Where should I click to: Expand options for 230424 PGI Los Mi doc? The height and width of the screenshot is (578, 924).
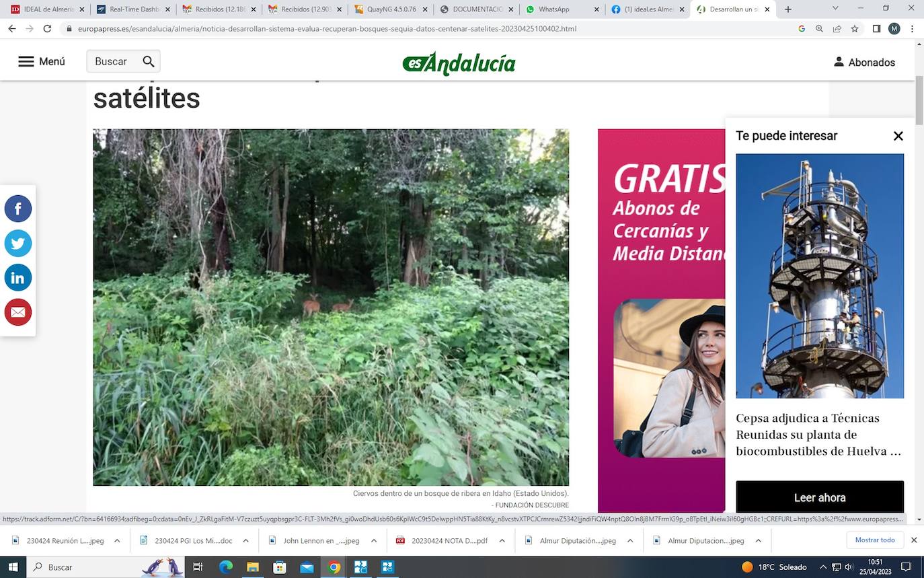245,541
